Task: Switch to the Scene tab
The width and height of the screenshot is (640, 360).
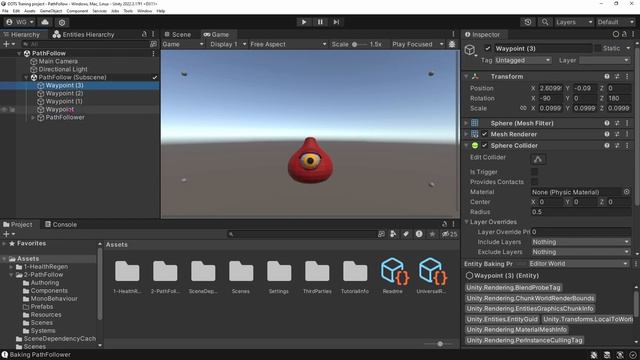Action: [x=178, y=35]
